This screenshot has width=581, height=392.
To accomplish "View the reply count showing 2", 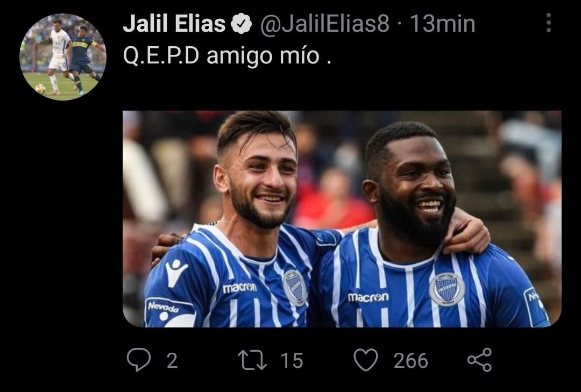I will coord(172,360).
